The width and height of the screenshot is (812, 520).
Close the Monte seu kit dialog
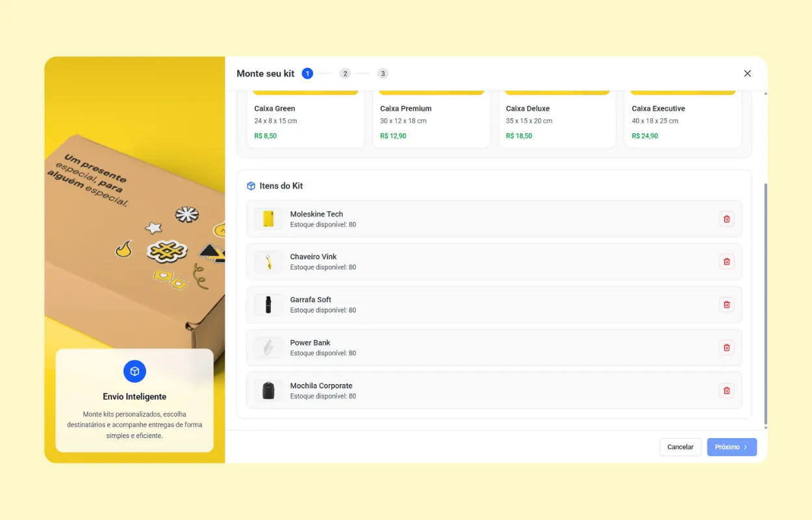pos(747,73)
